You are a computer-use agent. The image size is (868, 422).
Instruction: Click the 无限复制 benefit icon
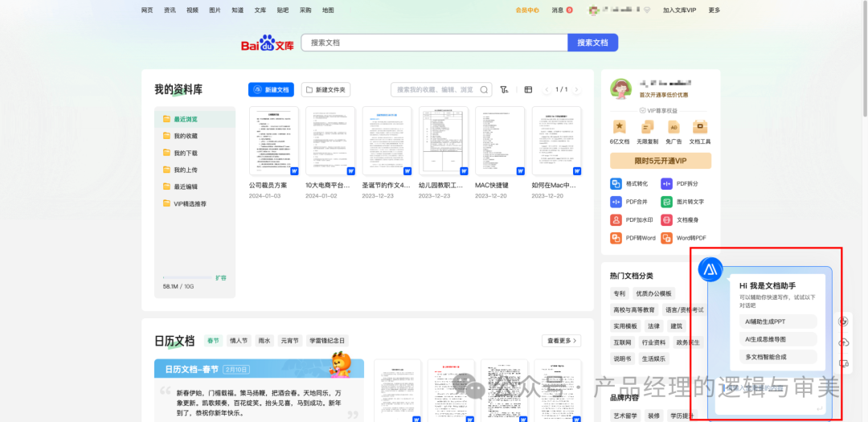click(646, 127)
